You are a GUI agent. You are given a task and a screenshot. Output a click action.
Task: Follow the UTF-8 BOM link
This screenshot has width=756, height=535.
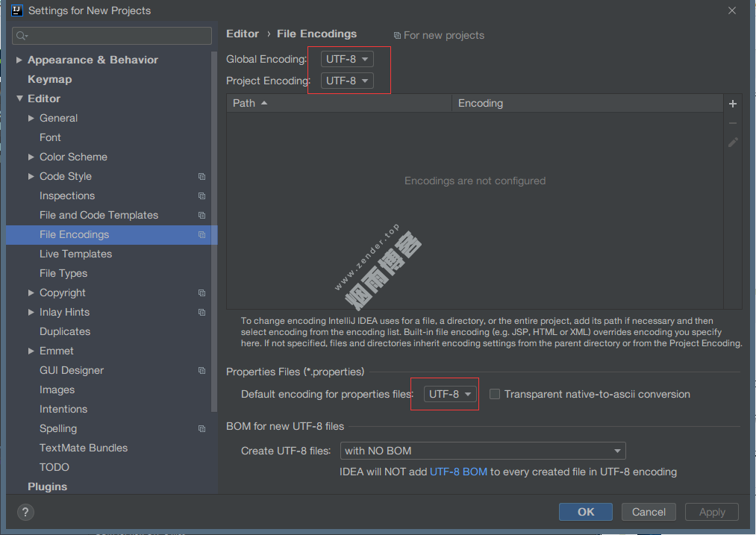point(458,472)
